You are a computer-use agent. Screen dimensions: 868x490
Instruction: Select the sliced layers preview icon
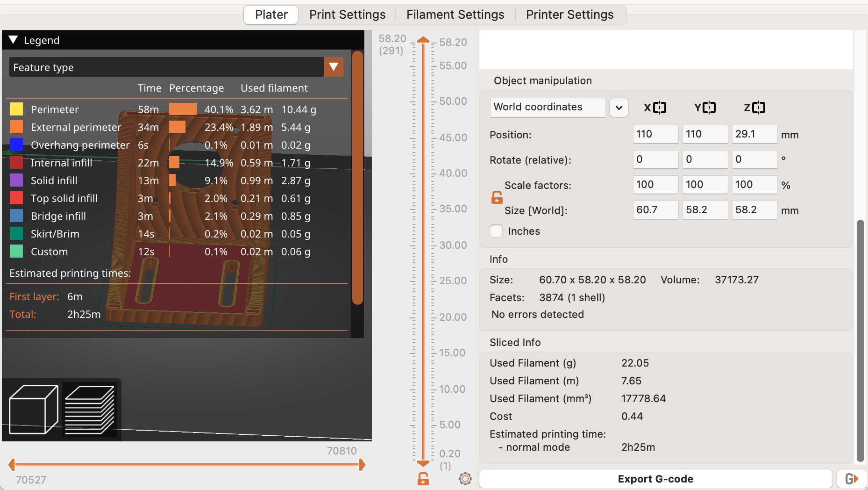click(90, 409)
